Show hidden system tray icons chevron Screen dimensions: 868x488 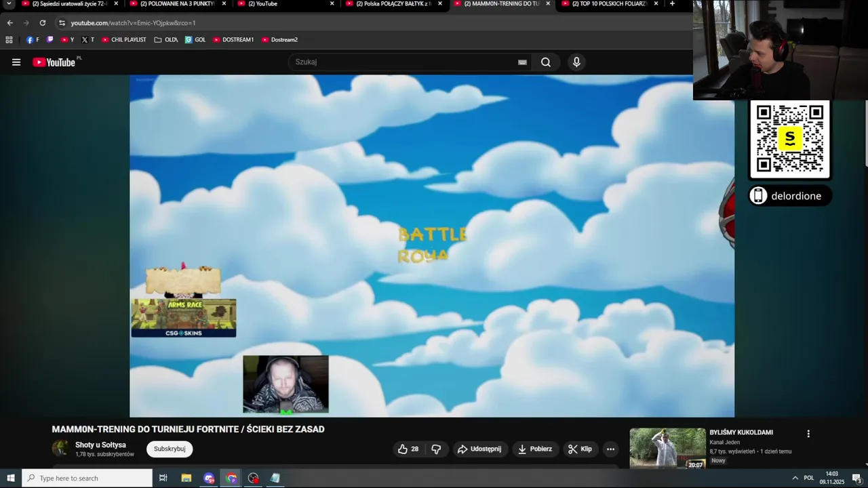coord(795,479)
